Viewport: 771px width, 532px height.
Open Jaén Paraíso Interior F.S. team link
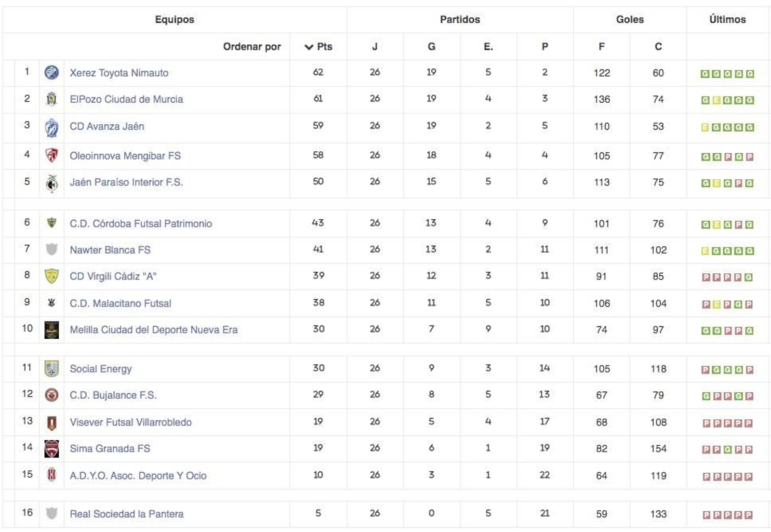[126, 182]
